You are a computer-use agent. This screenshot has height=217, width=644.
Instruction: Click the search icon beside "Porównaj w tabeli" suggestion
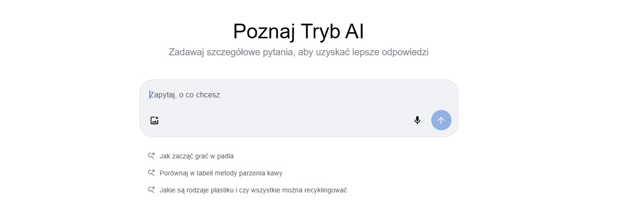coord(151,173)
